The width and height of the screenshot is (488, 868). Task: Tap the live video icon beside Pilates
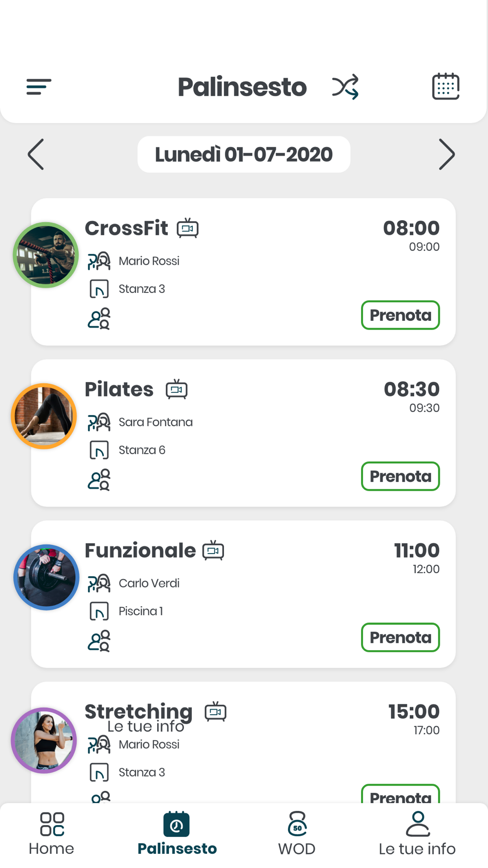(x=177, y=389)
